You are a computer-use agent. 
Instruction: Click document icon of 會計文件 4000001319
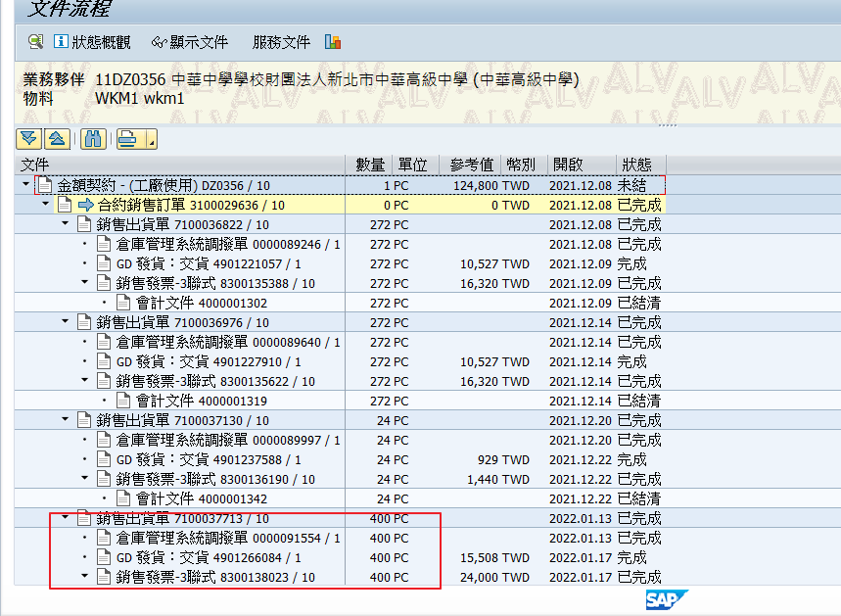click(x=123, y=401)
